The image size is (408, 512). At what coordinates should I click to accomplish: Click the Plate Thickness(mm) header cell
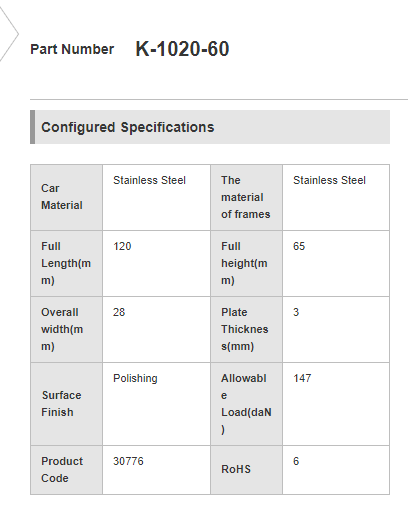[x=246, y=329]
